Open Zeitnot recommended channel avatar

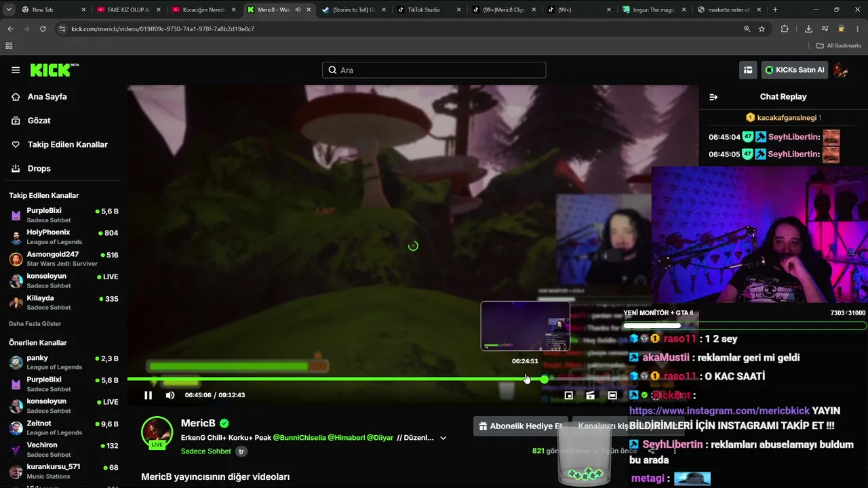tap(16, 428)
